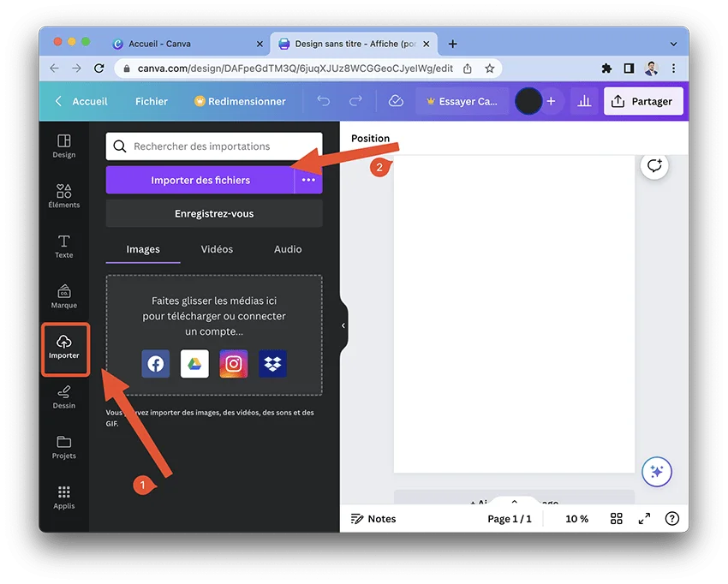Open the Applis apps panel
Viewport: 728px width, 584px height.
tap(64, 497)
